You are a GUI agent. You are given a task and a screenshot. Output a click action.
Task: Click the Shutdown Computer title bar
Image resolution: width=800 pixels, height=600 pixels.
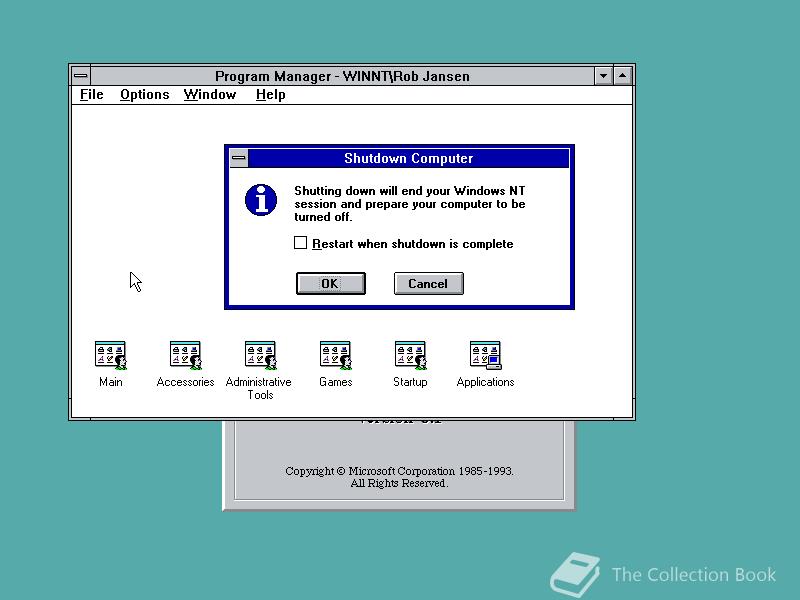coord(409,158)
